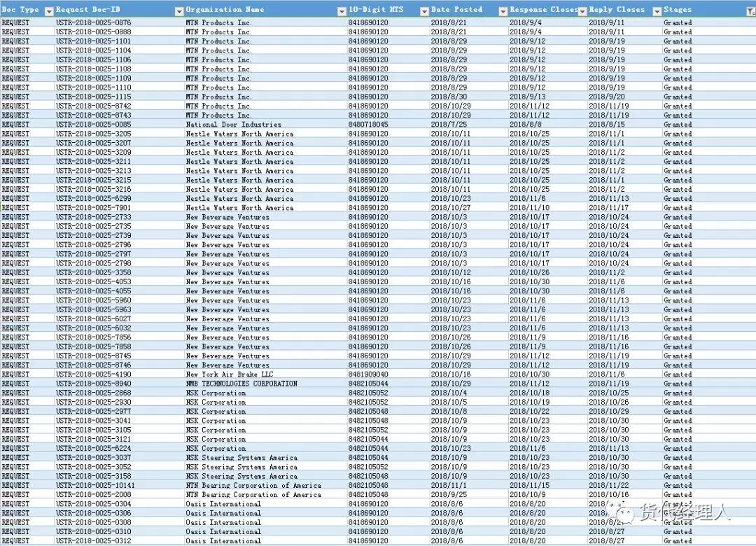Click response closes date 2018/8/8
Viewport: 756px width, 546px height.
pyautogui.click(x=526, y=125)
